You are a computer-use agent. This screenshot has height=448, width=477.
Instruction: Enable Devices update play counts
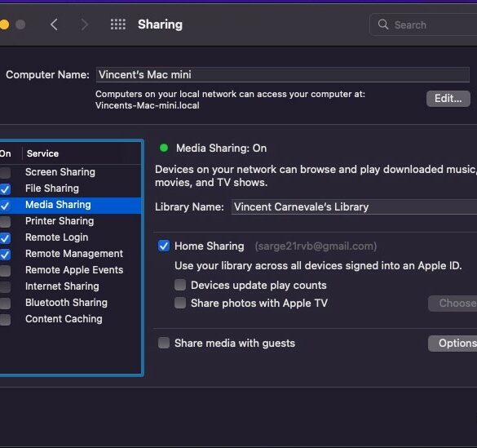pyautogui.click(x=180, y=285)
